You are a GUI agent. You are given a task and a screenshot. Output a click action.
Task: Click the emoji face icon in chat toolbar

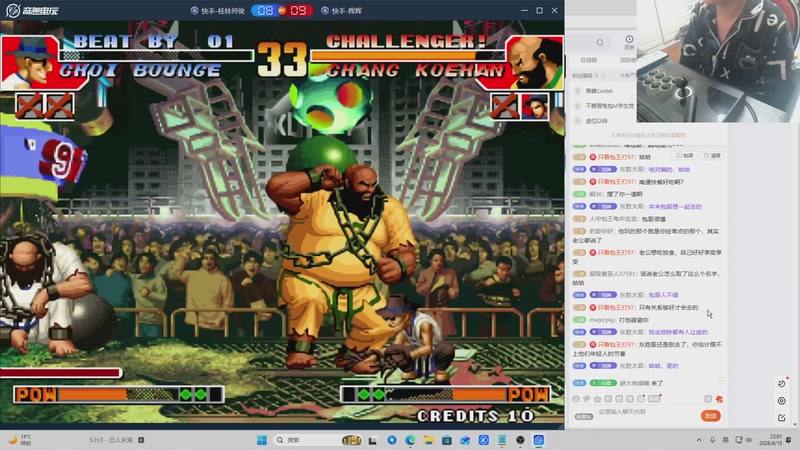(576, 399)
